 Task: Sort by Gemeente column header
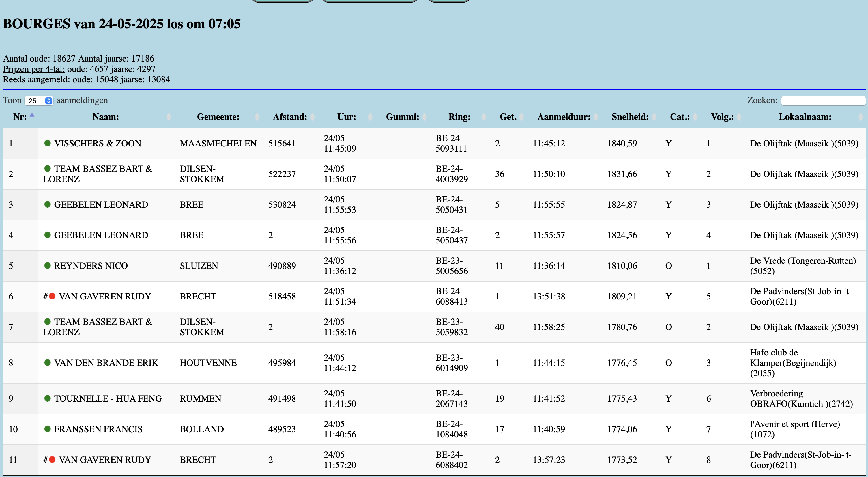point(218,117)
